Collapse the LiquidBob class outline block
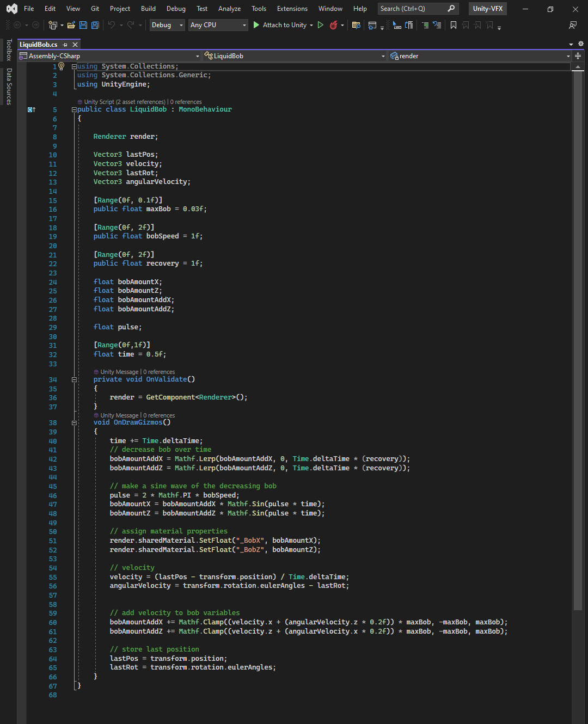The height and width of the screenshot is (724, 588). coord(74,109)
